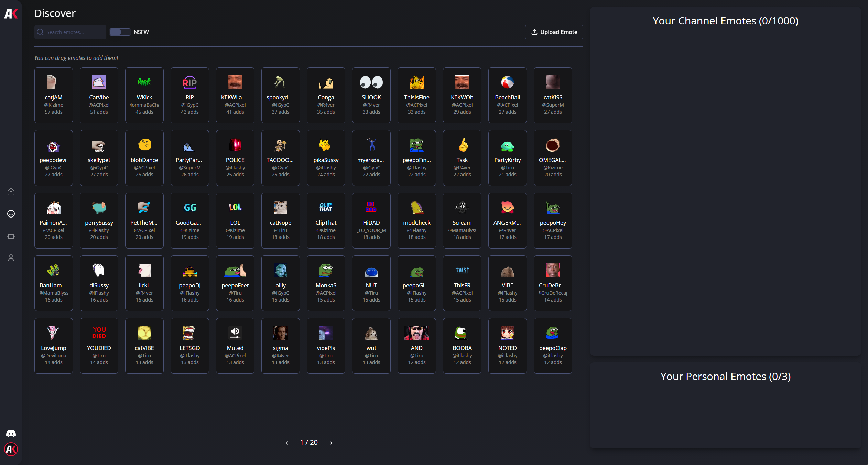The height and width of the screenshot is (465, 868).
Task: Select the BanHam... emote card
Action: (54, 283)
